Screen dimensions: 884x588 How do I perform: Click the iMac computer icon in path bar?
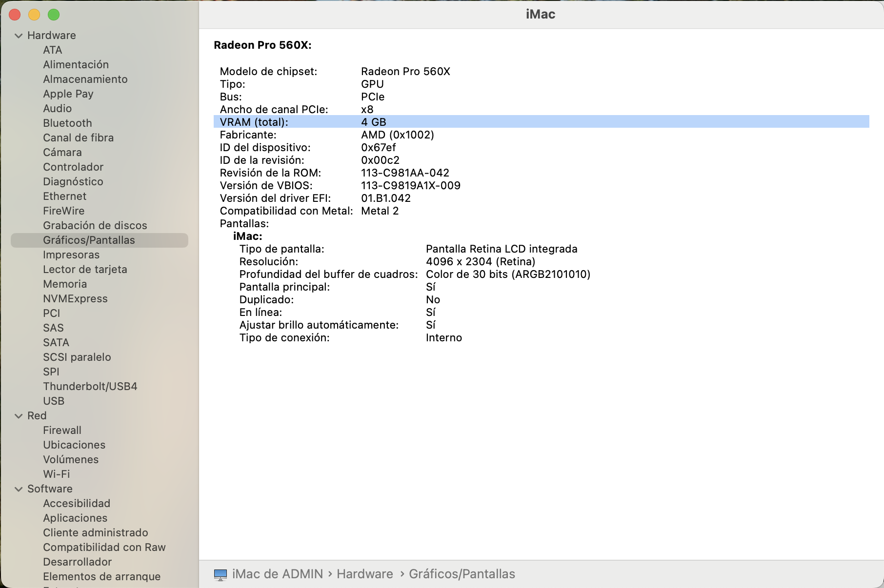coord(221,574)
